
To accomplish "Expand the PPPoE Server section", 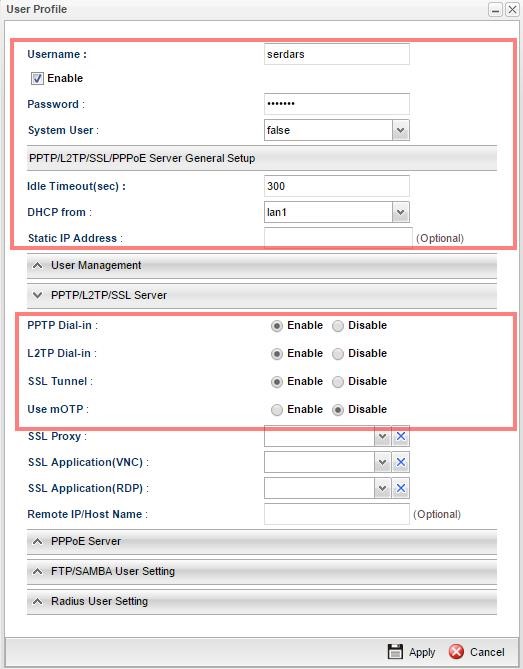I will click(x=262, y=541).
